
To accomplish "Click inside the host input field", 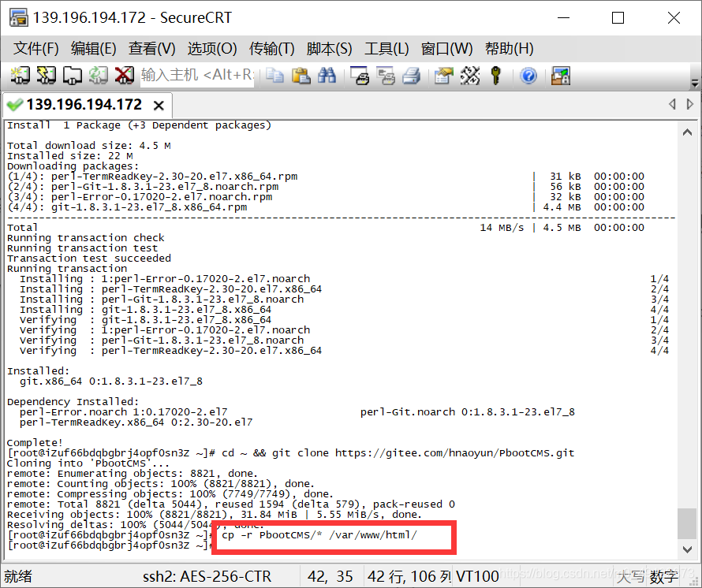I will (197, 75).
